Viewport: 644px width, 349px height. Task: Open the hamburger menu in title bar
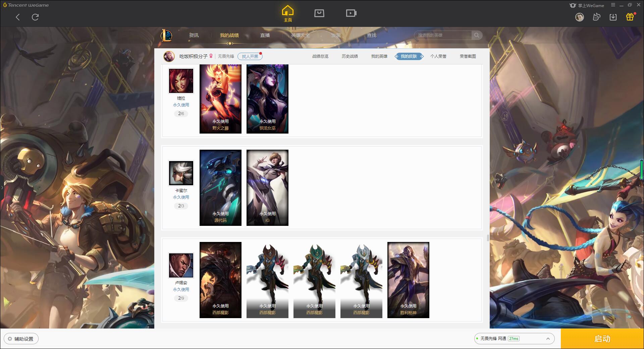coord(613,5)
